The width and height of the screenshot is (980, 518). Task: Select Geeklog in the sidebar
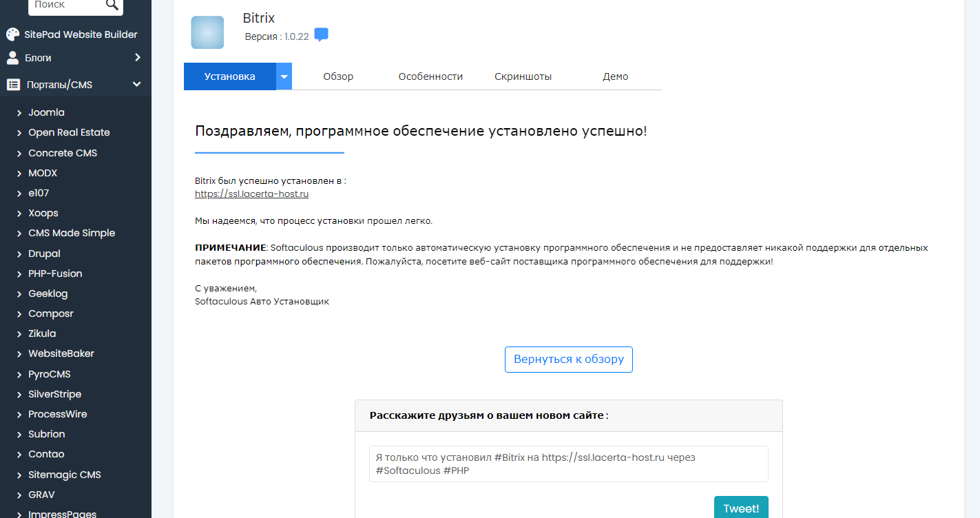point(48,293)
